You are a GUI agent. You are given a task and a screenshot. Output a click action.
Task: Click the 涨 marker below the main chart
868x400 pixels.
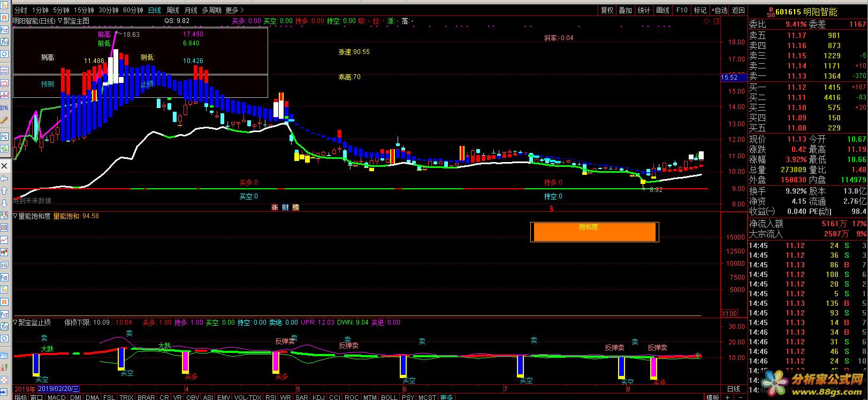275,207
